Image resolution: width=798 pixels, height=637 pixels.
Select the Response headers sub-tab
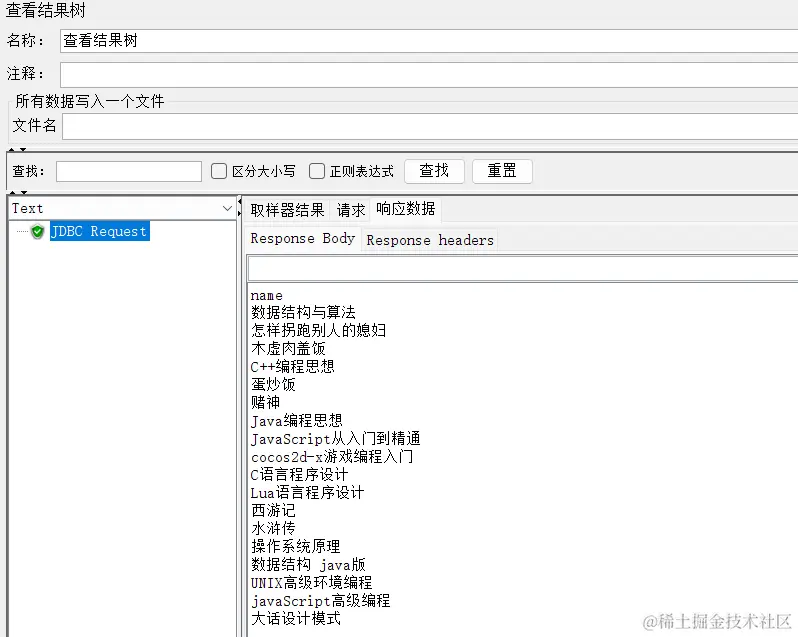click(430, 240)
